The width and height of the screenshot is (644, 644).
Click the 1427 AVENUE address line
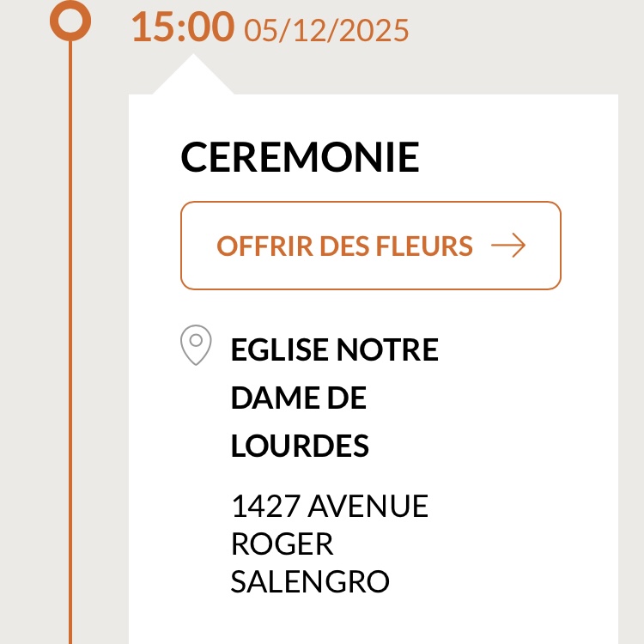329,507
